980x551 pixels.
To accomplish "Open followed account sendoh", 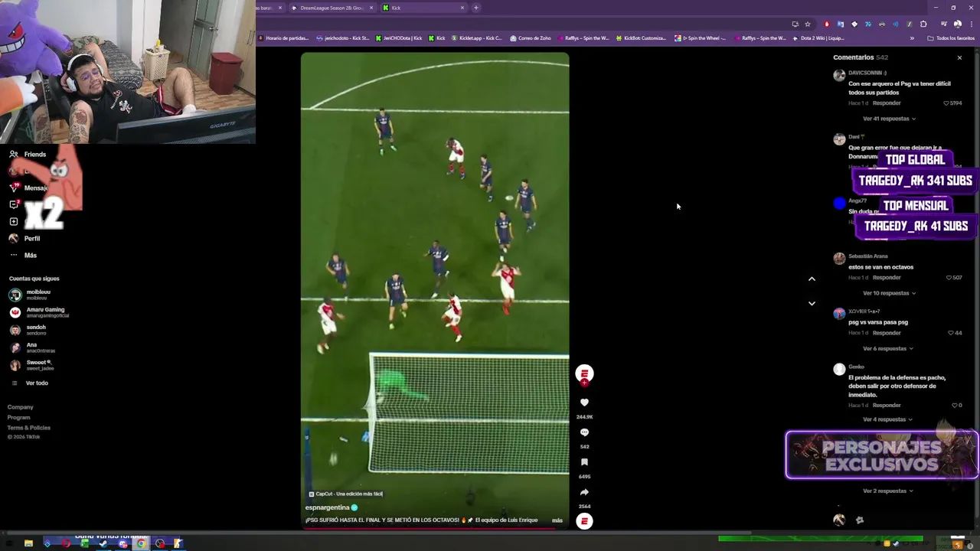I will click(x=28, y=330).
